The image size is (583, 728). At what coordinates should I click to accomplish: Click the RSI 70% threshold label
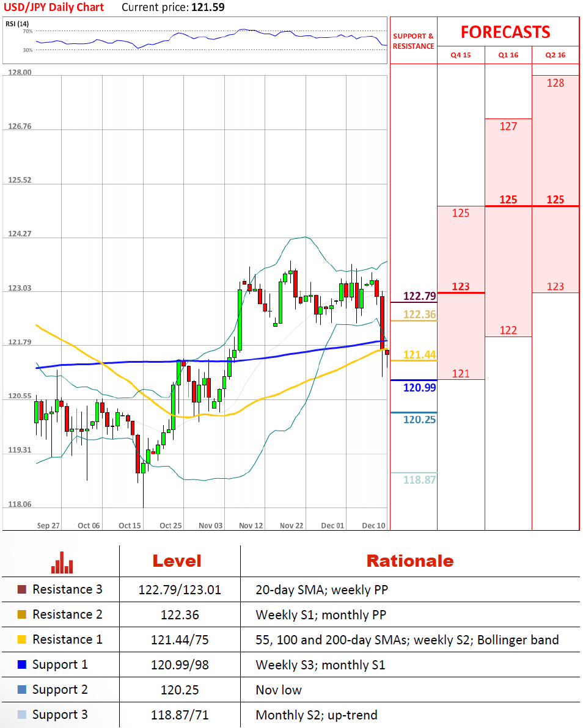click(x=28, y=31)
